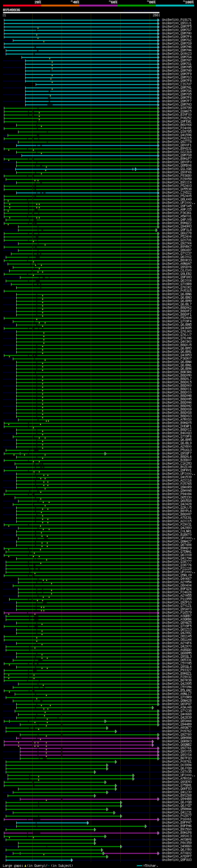Select label UniRef100_P09761
The height and width of the screenshot is (868, 197).
tap(177, 761)
